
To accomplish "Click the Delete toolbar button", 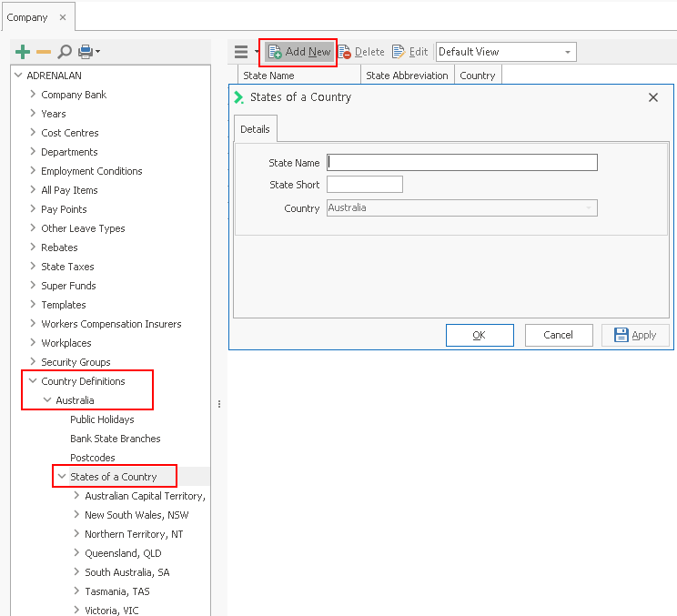I will [x=361, y=52].
